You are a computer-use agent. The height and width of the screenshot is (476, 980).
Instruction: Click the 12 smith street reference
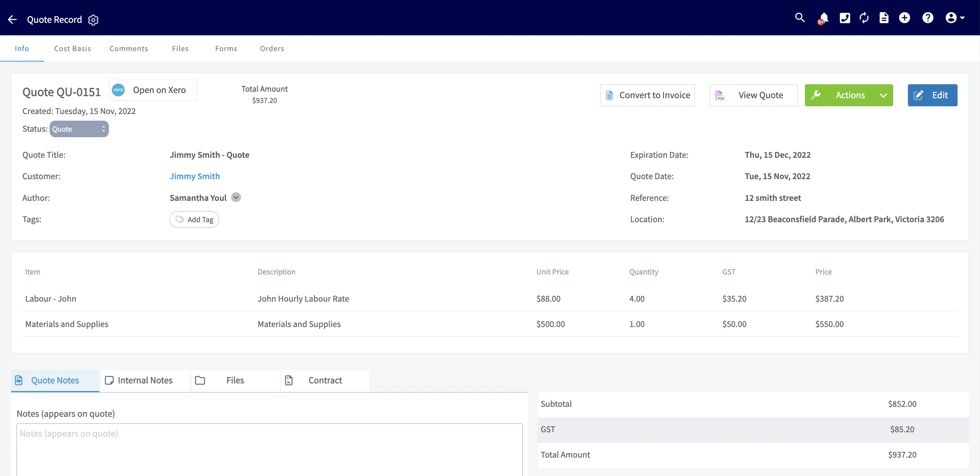coord(773,198)
